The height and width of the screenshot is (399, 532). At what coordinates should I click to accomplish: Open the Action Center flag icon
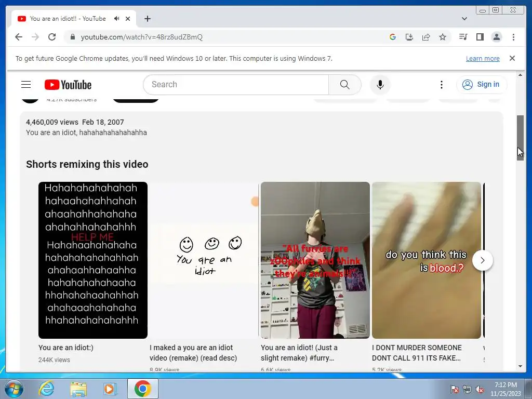pos(454,389)
